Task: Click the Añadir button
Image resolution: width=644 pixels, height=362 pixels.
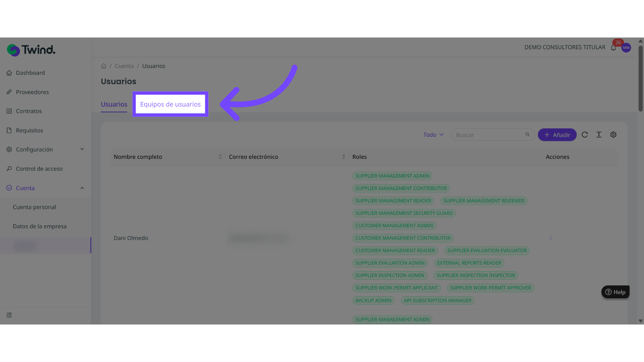Action: pos(557,135)
